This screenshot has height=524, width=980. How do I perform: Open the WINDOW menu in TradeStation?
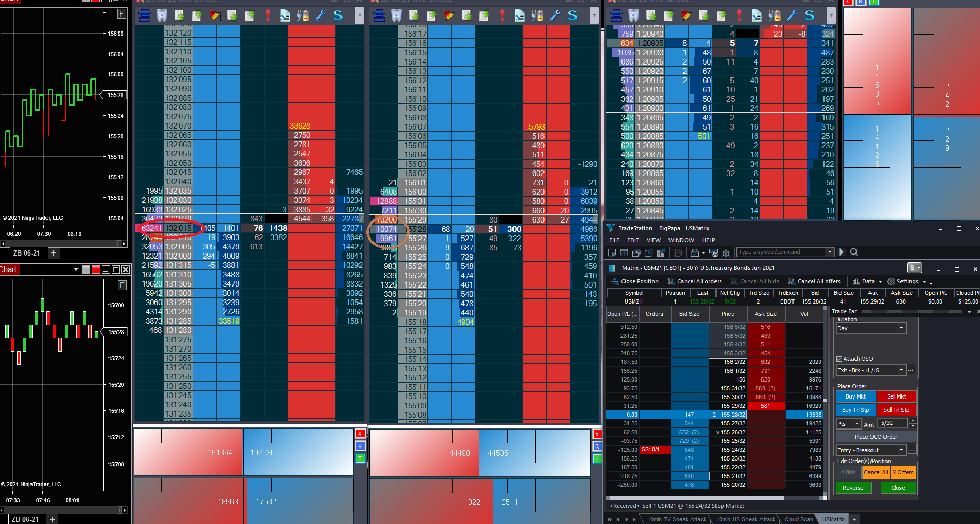(x=681, y=240)
